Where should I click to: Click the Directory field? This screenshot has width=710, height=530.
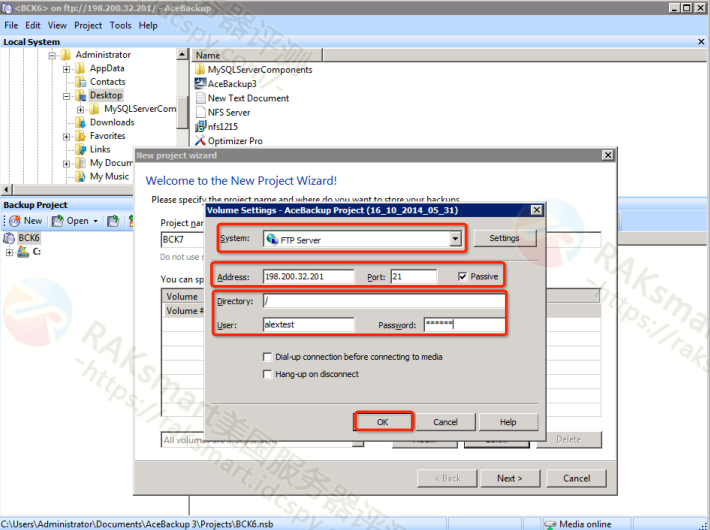pyautogui.click(x=384, y=301)
